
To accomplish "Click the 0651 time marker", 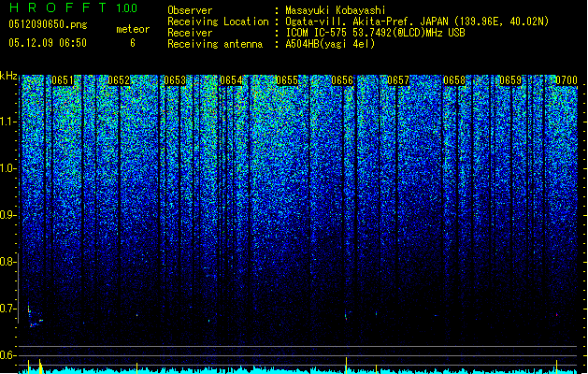I will tap(63, 80).
